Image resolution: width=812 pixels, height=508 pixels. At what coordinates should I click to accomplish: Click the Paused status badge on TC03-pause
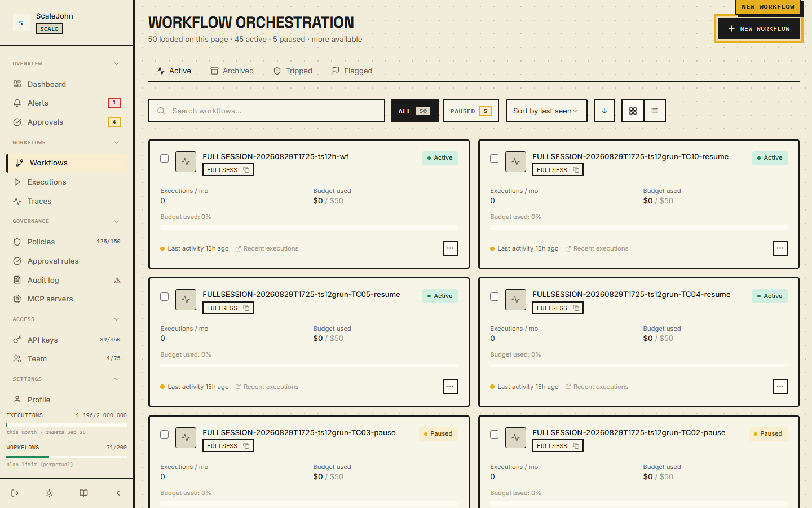(438, 434)
